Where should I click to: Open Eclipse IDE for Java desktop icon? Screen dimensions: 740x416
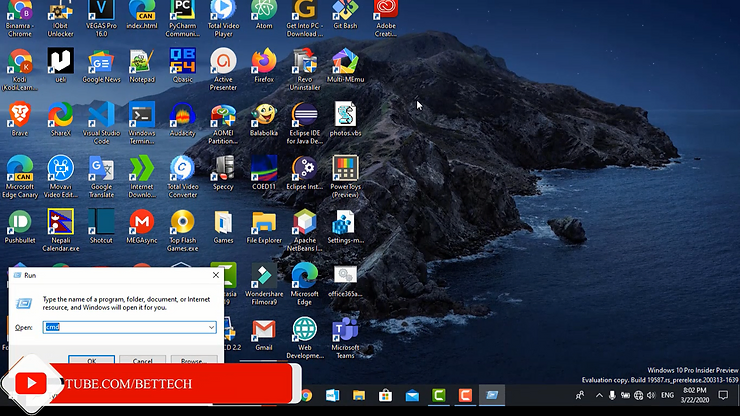pyautogui.click(x=304, y=123)
